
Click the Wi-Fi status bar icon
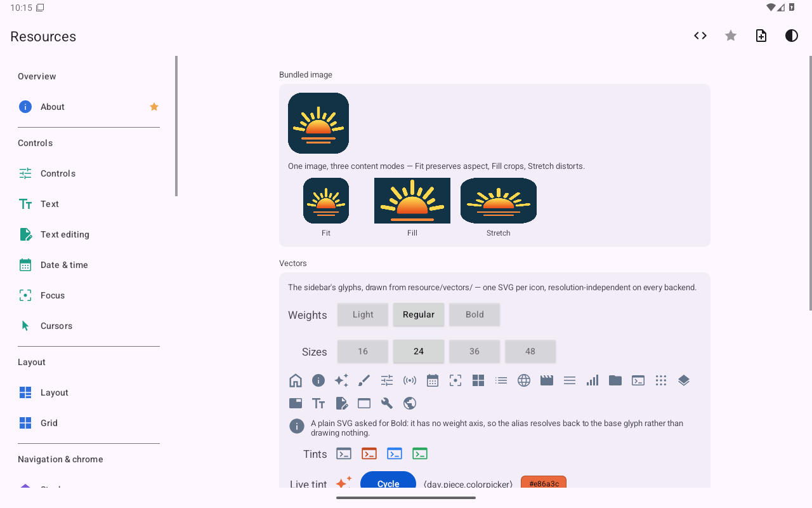click(x=771, y=8)
